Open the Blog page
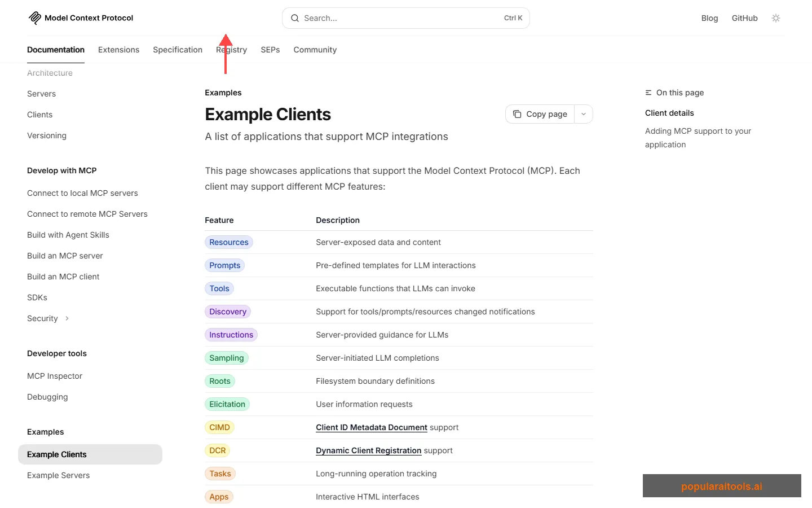 pyautogui.click(x=709, y=17)
